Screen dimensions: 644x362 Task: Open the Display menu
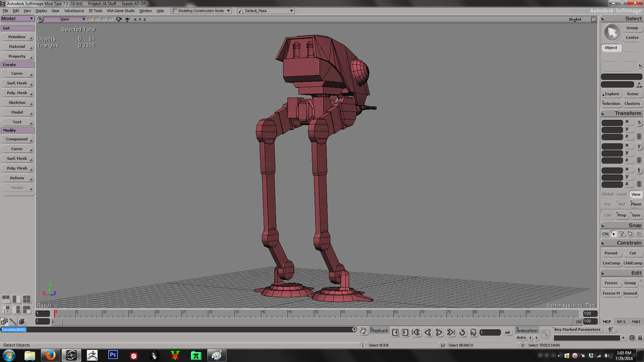coord(41,11)
